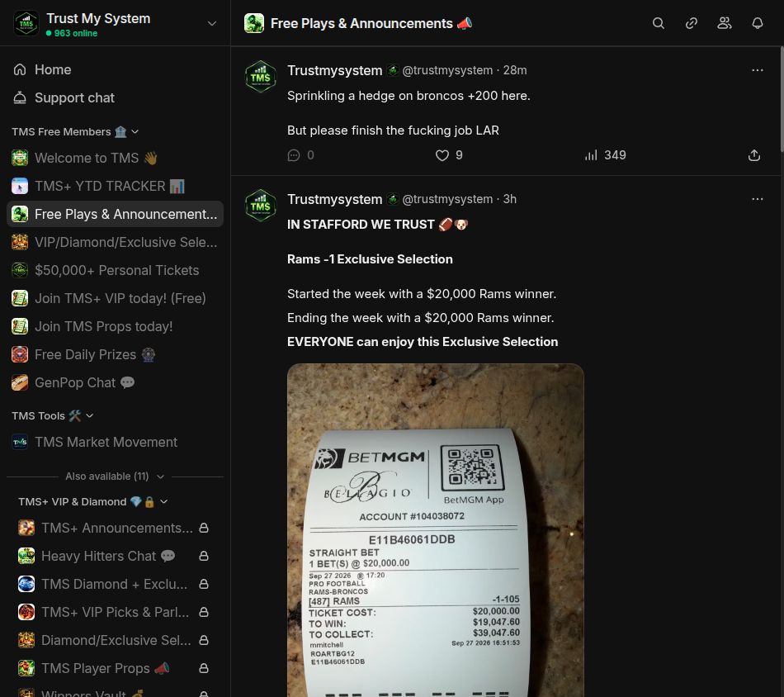The image size is (784, 697).
Task: Collapse Also available (11) list
Action: coord(115,477)
